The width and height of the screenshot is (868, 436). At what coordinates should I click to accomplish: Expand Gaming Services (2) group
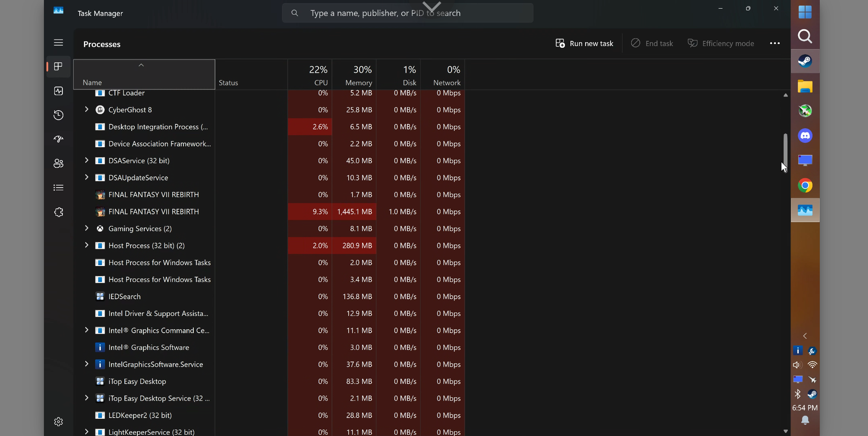coord(87,228)
